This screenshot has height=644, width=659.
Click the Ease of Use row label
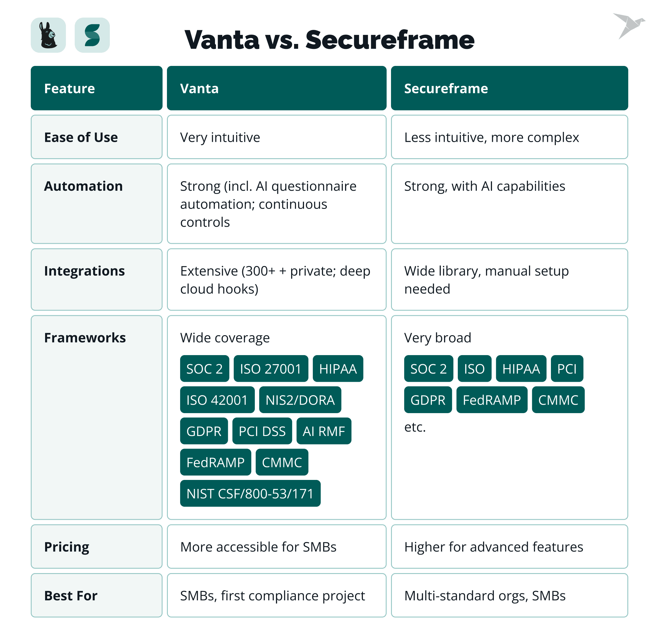81,137
